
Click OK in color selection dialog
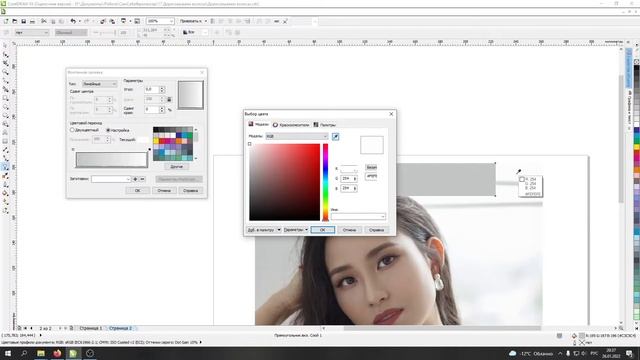tap(322, 230)
